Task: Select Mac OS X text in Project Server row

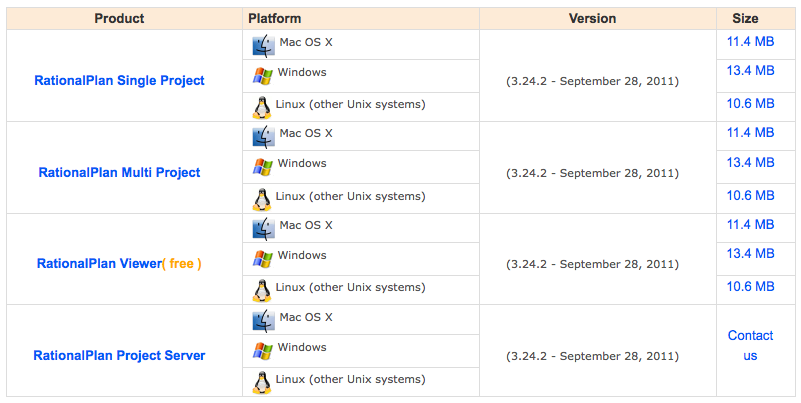Action: 306,317
